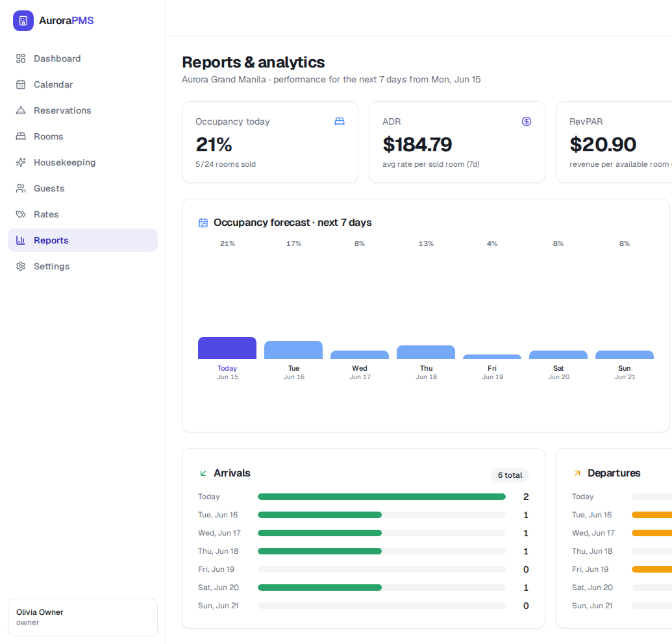Click the 'Reports & analytics' heading
The height and width of the screenshot is (644, 672).
(253, 62)
